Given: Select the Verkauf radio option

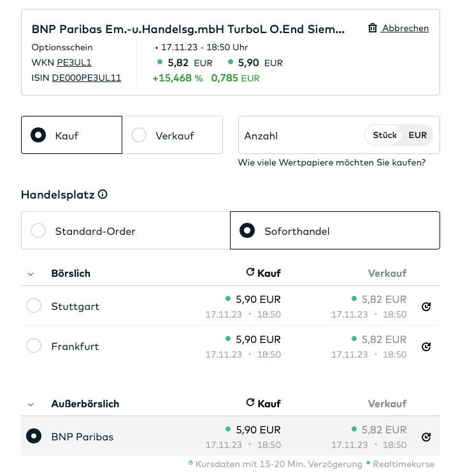Looking at the screenshot, I should 138,135.
